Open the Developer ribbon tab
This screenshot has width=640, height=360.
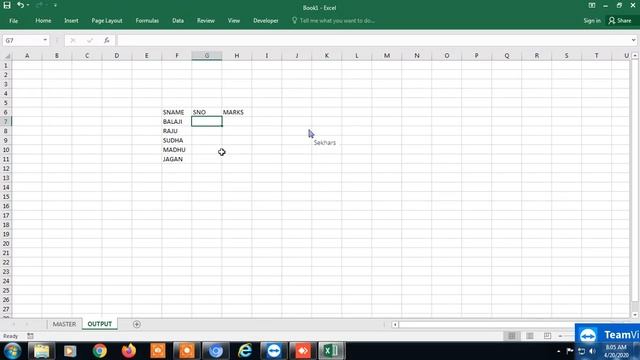(x=265, y=20)
